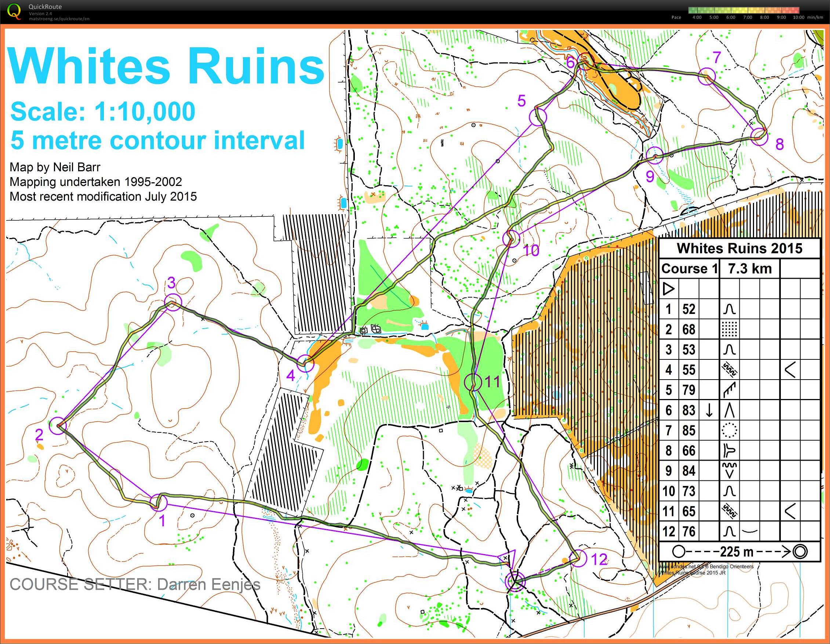The height and width of the screenshot is (644, 830).
Task: Click the cliff symbol for control 79
Action: pyautogui.click(x=729, y=390)
